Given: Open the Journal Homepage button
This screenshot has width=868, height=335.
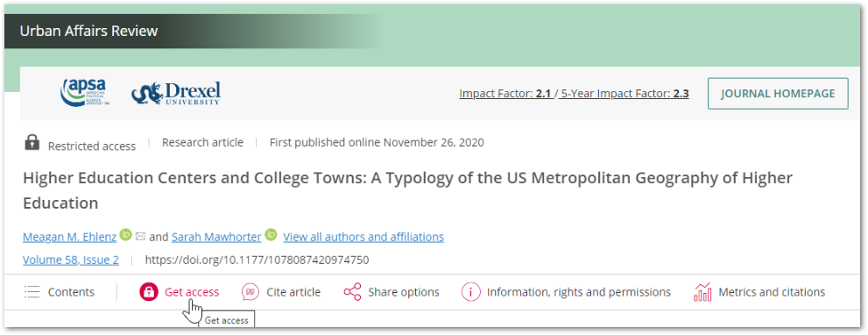Looking at the screenshot, I should point(778,93).
